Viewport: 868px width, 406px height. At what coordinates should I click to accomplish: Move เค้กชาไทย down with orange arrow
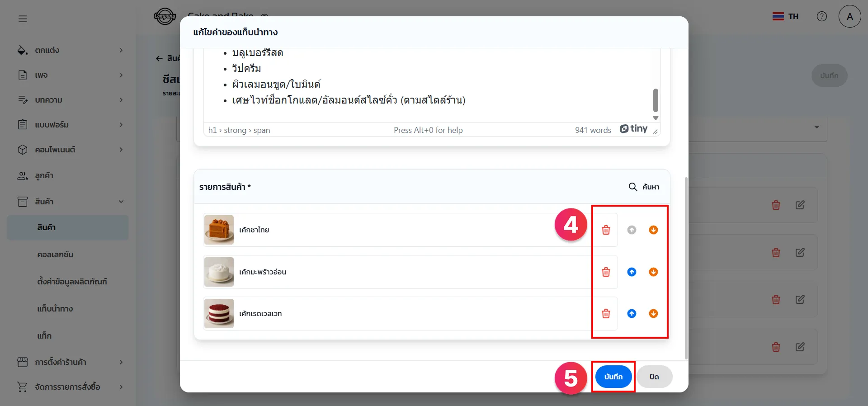(x=653, y=230)
